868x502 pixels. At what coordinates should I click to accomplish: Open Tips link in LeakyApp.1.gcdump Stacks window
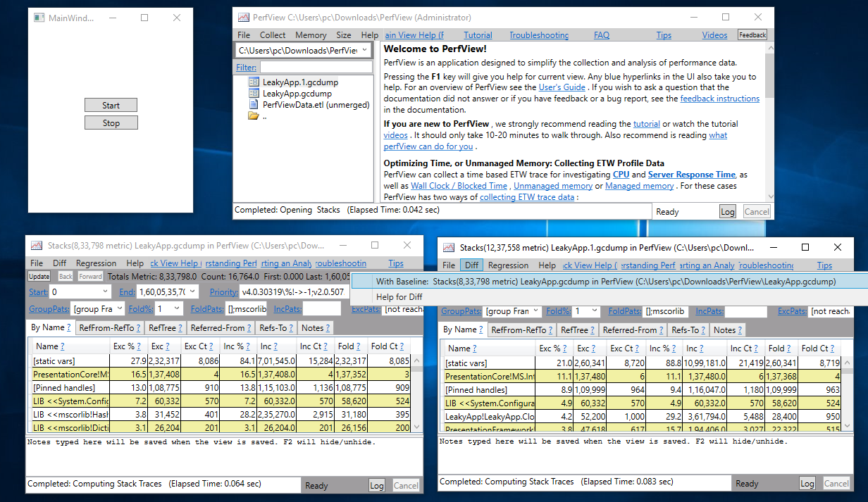point(824,265)
